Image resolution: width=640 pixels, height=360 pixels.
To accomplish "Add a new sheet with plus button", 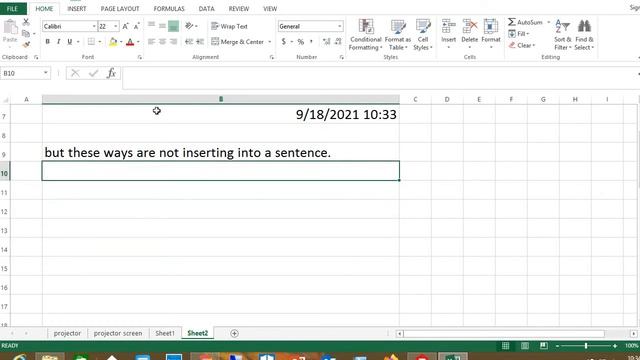I will click(234, 333).
